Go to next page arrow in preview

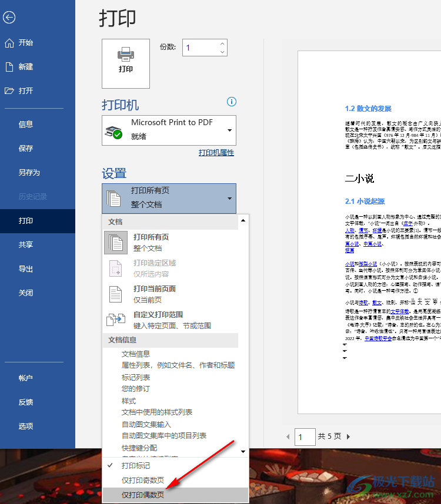pos(348,436)
